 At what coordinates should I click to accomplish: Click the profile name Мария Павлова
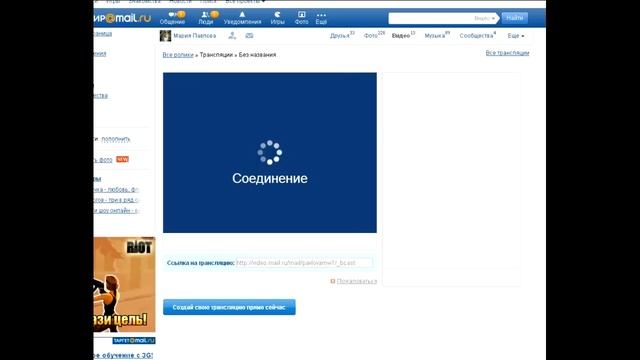click(195, 36)
